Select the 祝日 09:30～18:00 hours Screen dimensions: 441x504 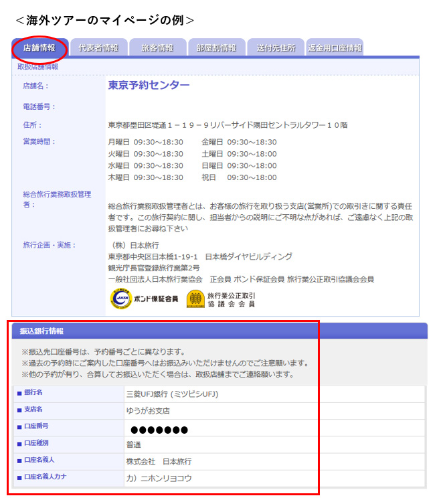239,178
